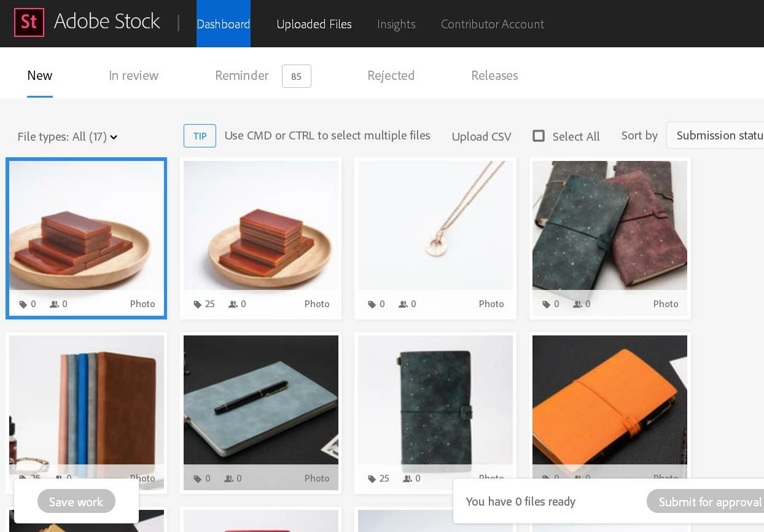Go to Uploaded Files
764x532 pixels.
point(314,24)
